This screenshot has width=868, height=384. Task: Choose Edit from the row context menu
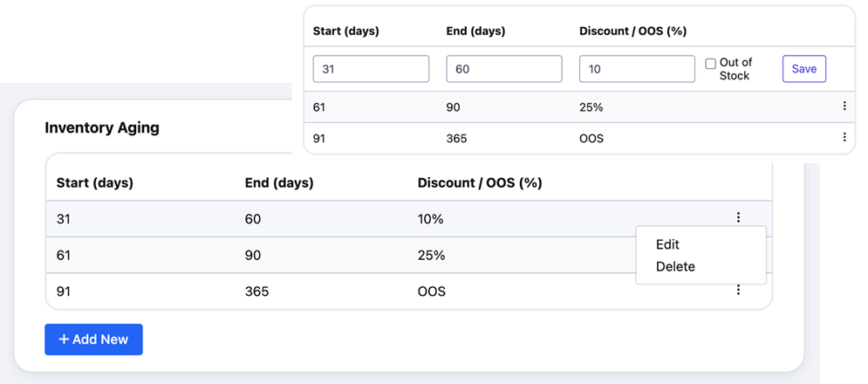(x=667, y=244)
